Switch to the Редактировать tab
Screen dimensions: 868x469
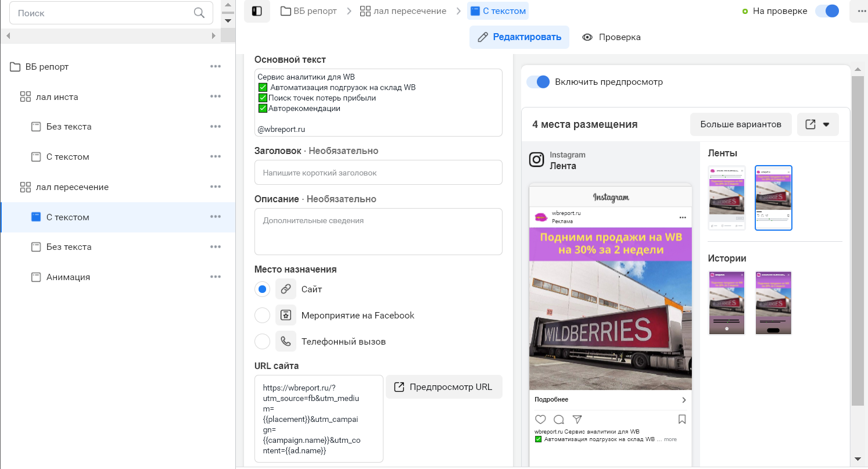coord(519,37)
